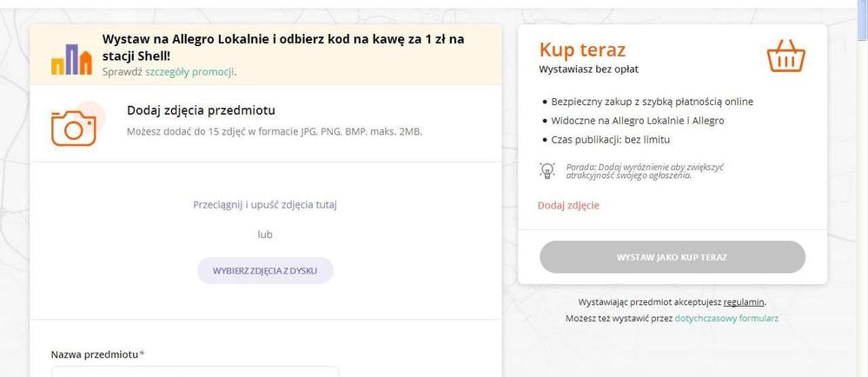868x377 pixels.
Task: Click the colorful promo buildings icon
Action: point(71,59)
